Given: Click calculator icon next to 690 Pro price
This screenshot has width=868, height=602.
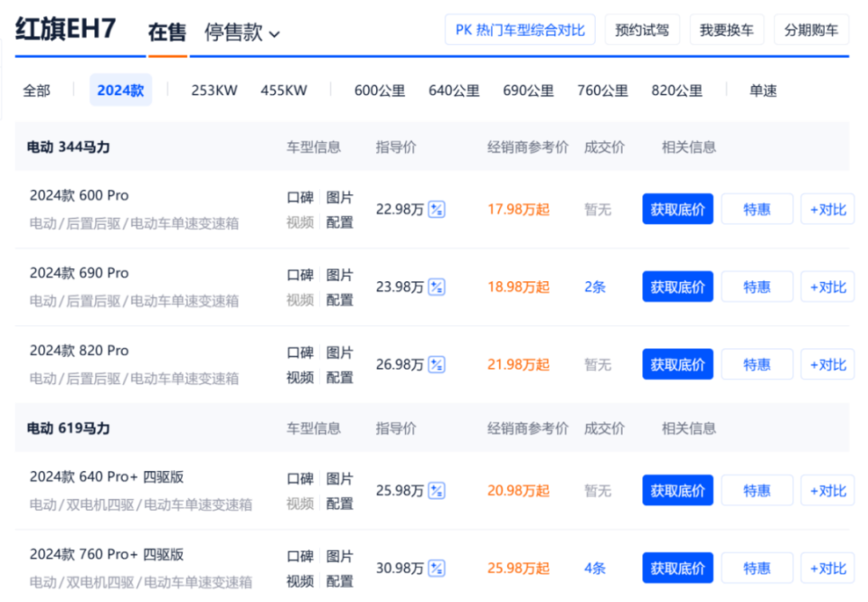Looking at the screenshot, I should (x=437, y=287).
